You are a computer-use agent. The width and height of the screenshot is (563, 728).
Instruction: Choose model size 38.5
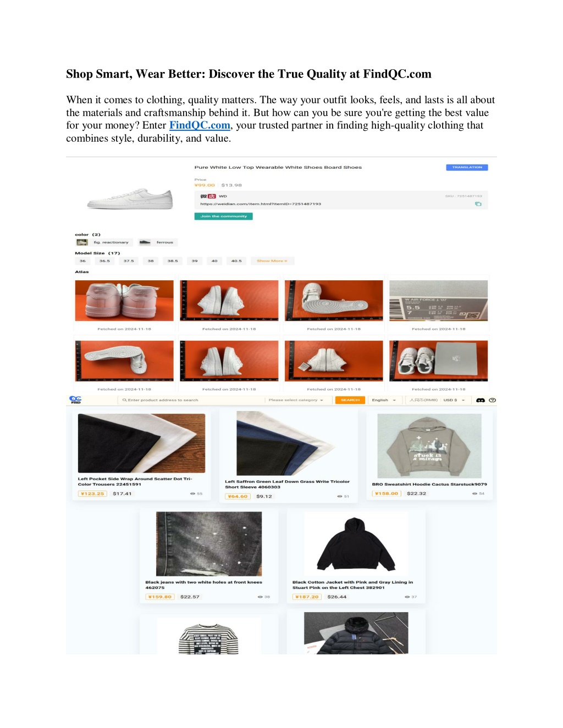click(x=173, y=261)
